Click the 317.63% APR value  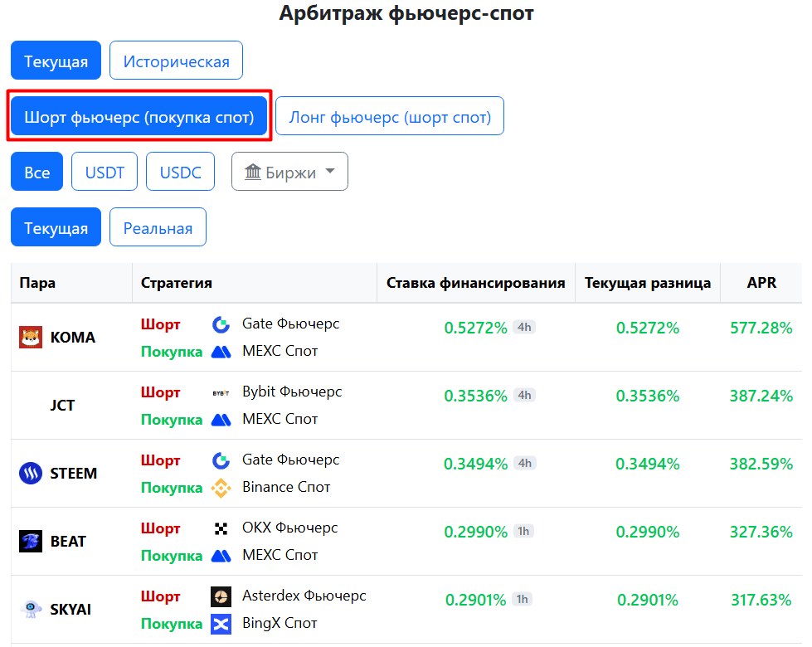tap(761, 600)
